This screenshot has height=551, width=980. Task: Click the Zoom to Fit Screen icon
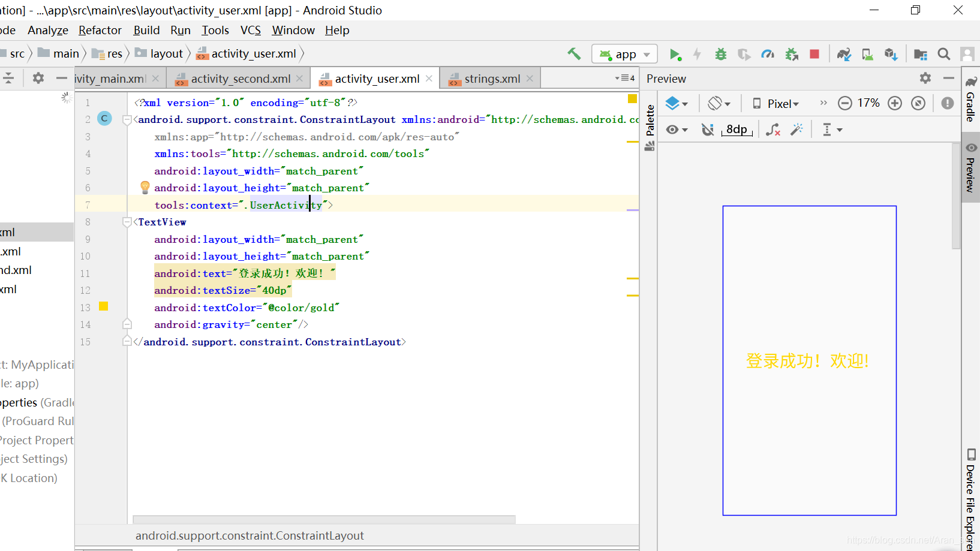tap(918, 103)
